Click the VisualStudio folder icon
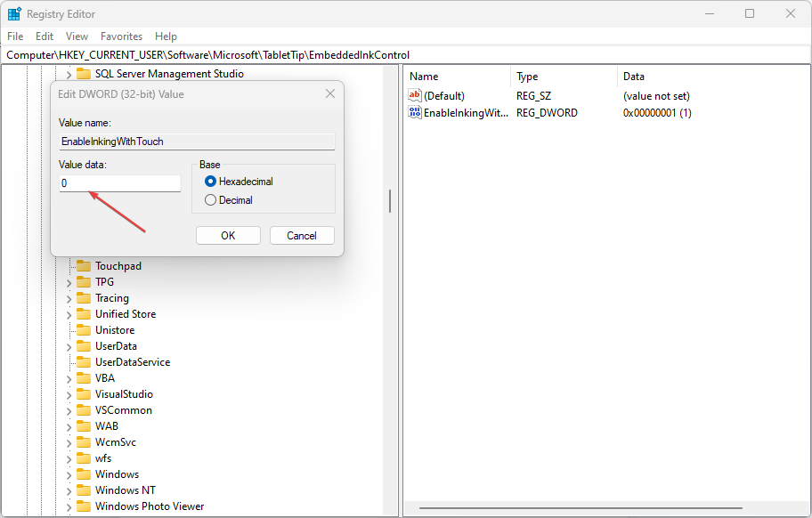 tap(84, 394)
